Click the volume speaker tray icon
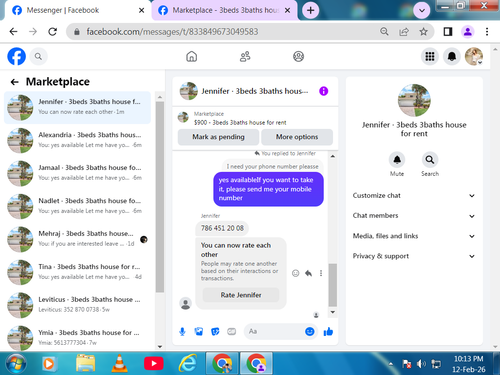The width and height of the screenshot is (500, 375). tap(421, 364)
